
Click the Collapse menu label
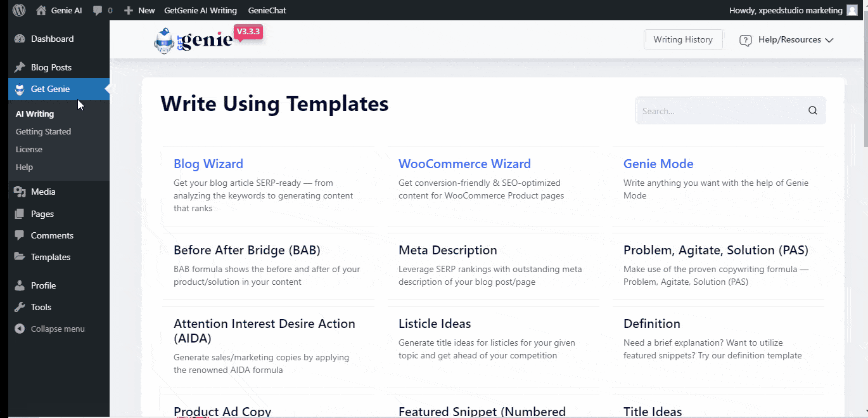(58, 329)
